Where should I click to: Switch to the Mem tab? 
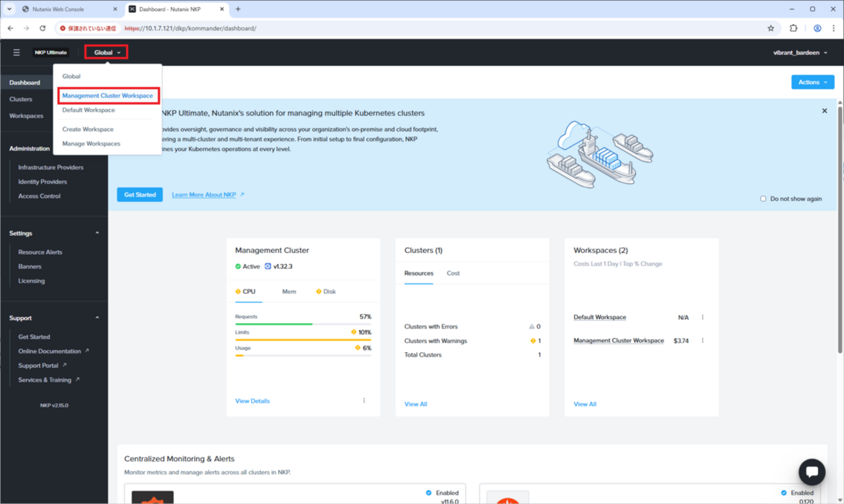pyautogui.click(x=289, y=292)
